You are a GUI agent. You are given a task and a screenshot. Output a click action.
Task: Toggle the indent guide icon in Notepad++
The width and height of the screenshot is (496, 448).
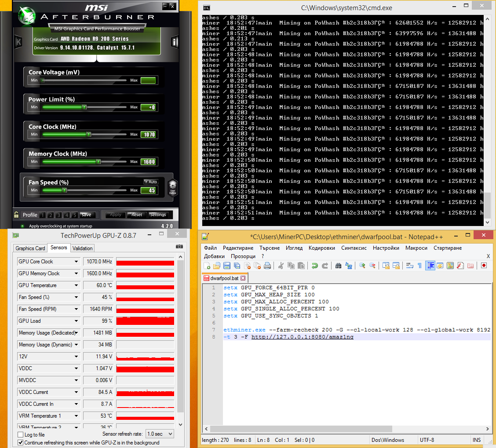[x=430, y=266]
